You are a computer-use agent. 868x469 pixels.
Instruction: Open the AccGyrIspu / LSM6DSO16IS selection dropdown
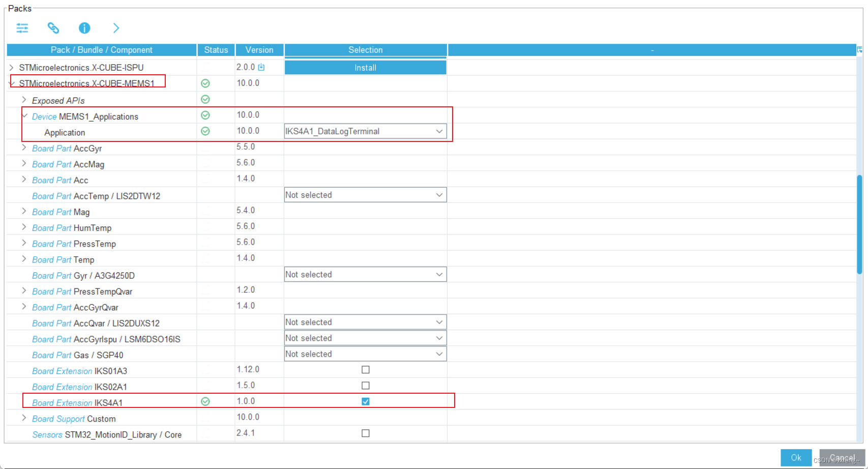coord(365,338)
